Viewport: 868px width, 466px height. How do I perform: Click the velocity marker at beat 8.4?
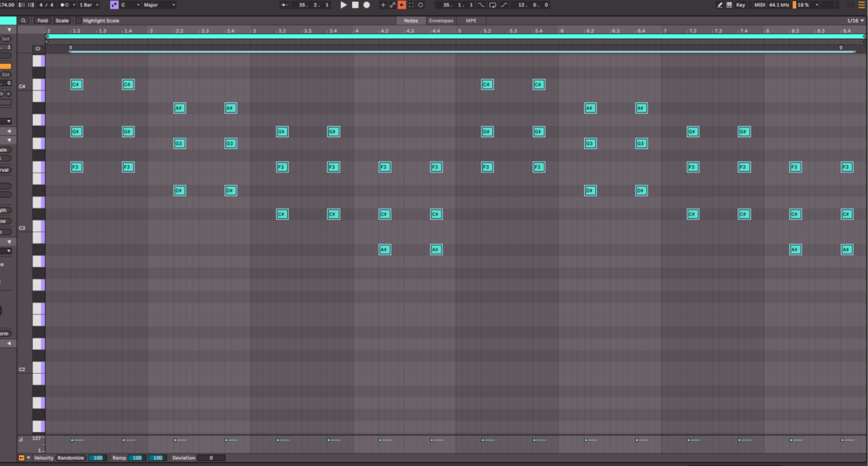coord(843,440)
